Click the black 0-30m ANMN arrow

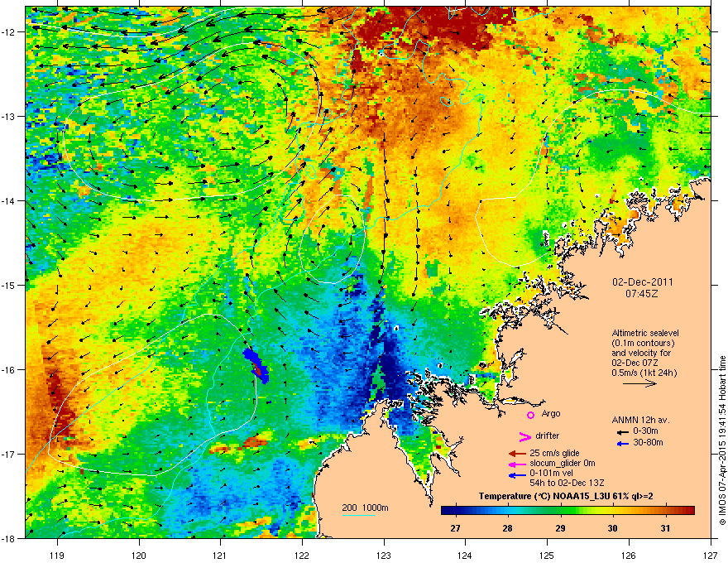point(623,432)
